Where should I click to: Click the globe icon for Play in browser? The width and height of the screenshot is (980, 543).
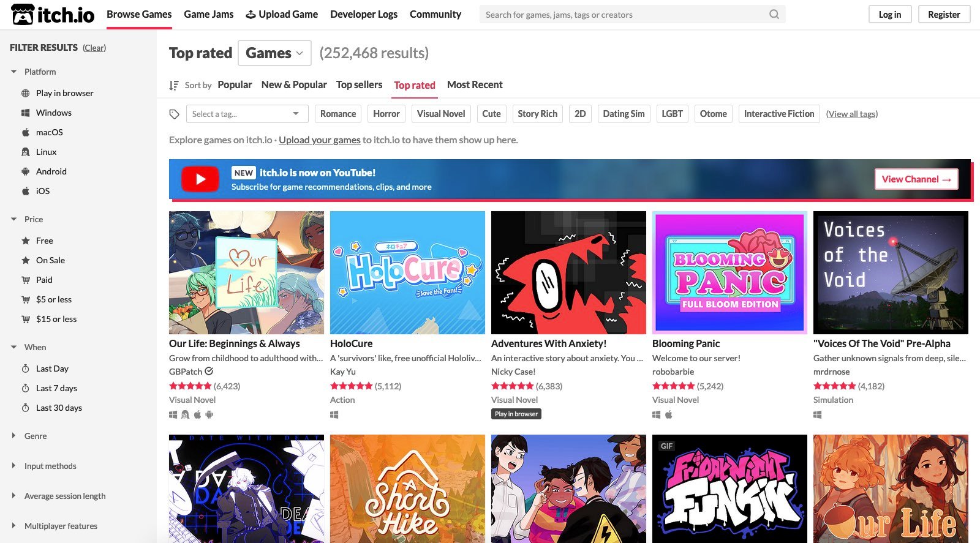[26, 93]
